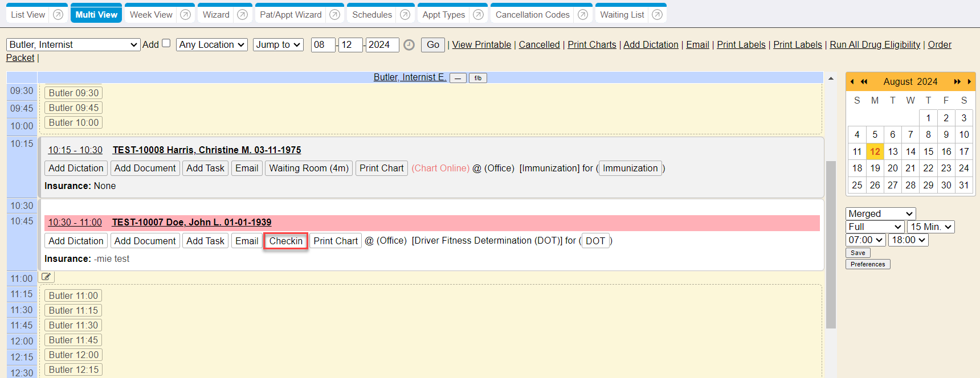The width and height of the screenshot is (980, 378).
Task: Open List View in new window icon
Action: coord(58,15)
